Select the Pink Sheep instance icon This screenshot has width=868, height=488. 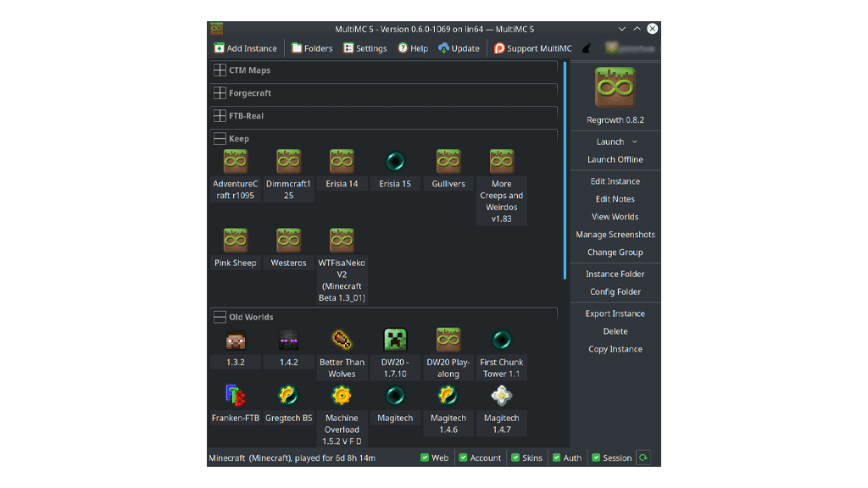point(236,241)
